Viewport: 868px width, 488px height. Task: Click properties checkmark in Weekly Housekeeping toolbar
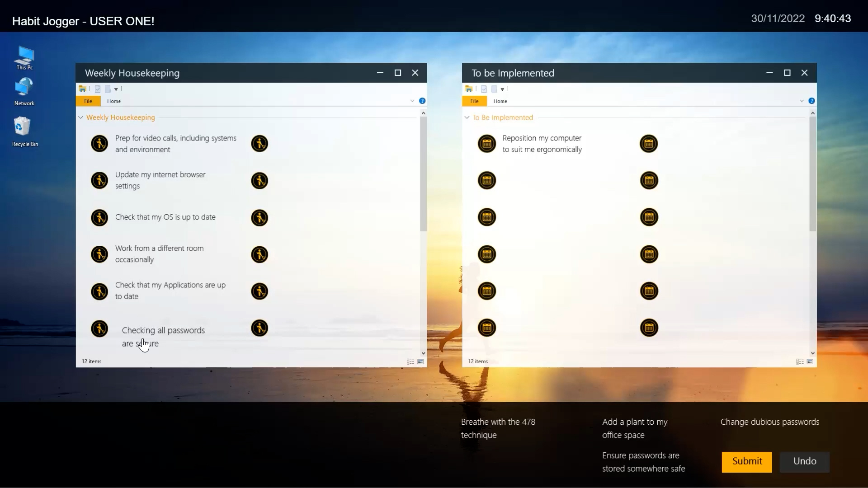[98, 89]
